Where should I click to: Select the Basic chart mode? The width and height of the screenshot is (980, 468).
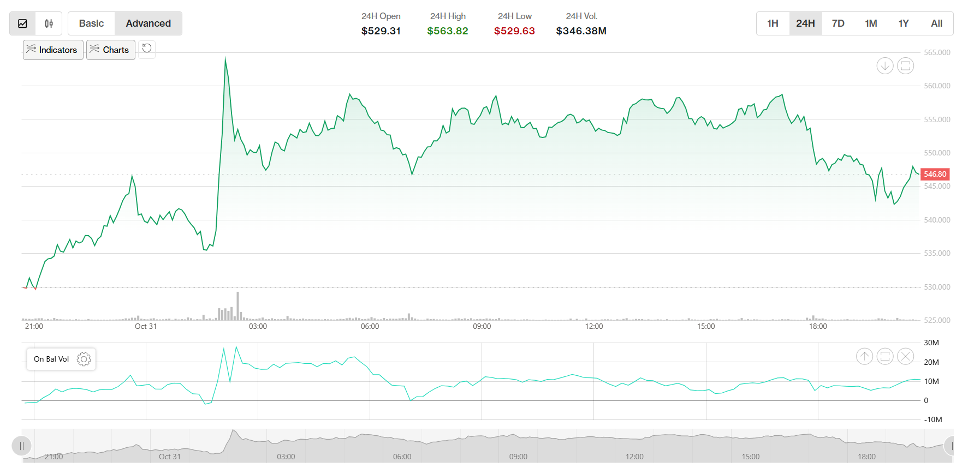91,23
